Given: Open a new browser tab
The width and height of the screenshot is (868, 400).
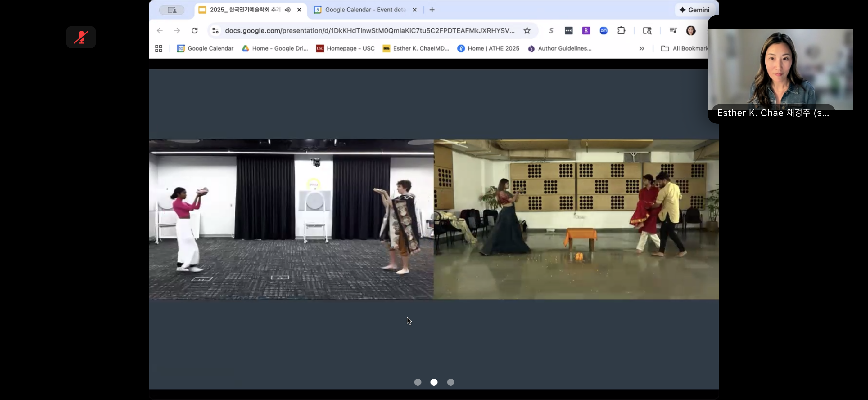Looking at the screenshot, I should coord(432,10).
